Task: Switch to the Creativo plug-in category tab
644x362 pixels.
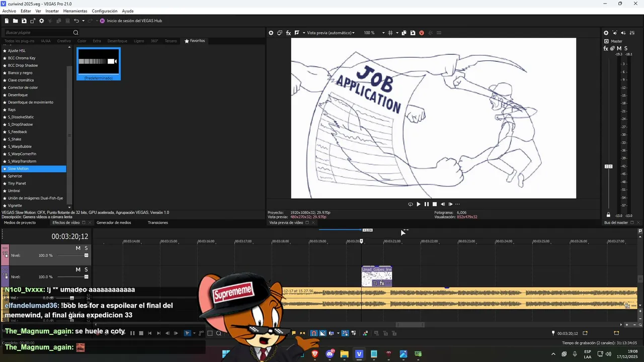Action: click(64, 41)
